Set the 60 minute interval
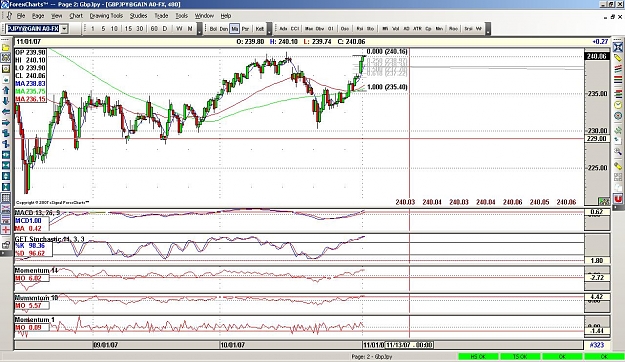Screen dimensions: 625x362 click(154, 29)
